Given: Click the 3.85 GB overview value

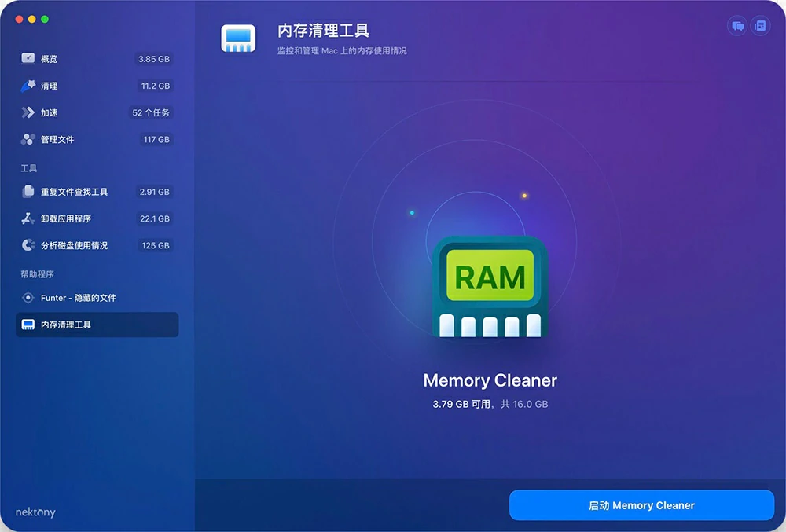Looking at the screenshot, I should pos(154,59).
